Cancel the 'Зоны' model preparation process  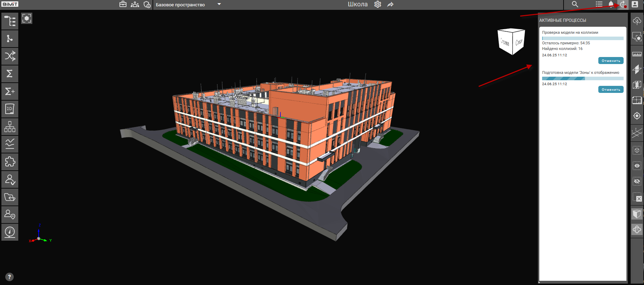coord(611,89)
